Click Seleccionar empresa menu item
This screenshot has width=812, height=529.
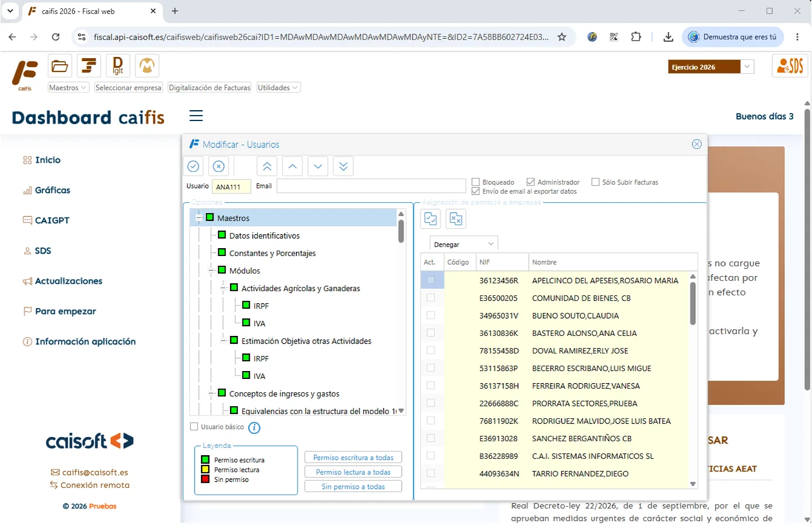pos(128,88)
